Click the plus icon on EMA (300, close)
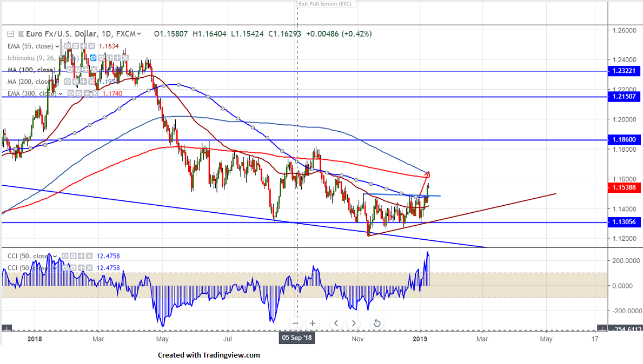 (x=87, y=93)
